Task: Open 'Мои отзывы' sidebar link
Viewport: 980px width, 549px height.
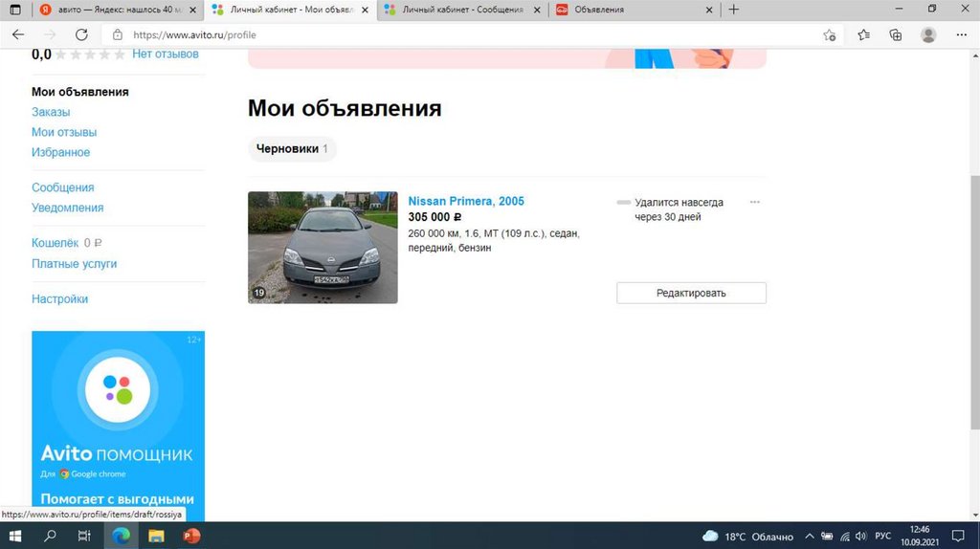Action: click(x=64, y=132)
